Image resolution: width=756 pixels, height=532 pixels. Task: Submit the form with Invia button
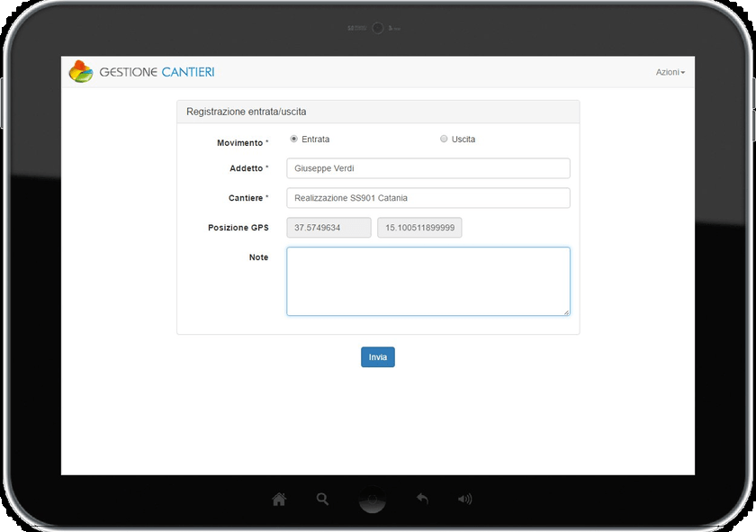click(378, 357)
